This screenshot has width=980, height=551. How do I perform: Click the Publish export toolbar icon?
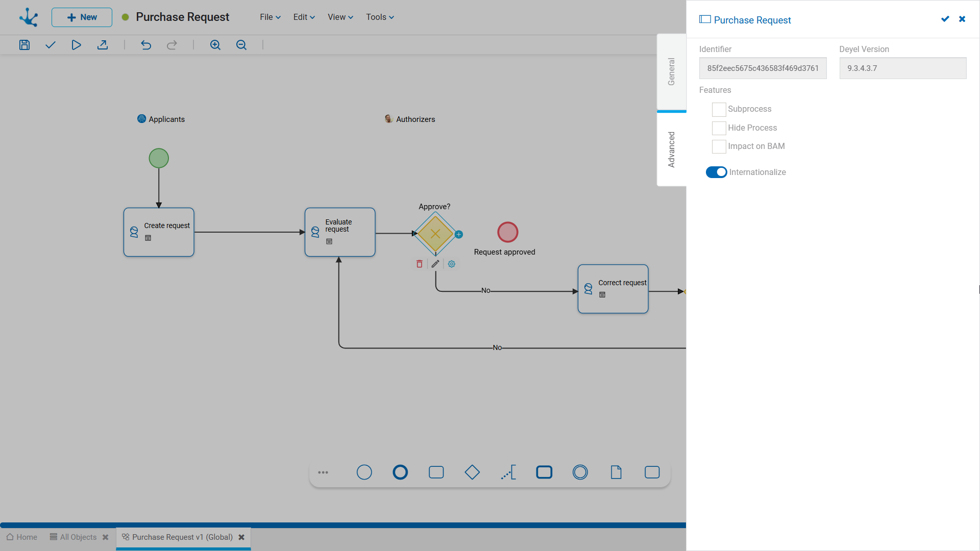(103, 45)
